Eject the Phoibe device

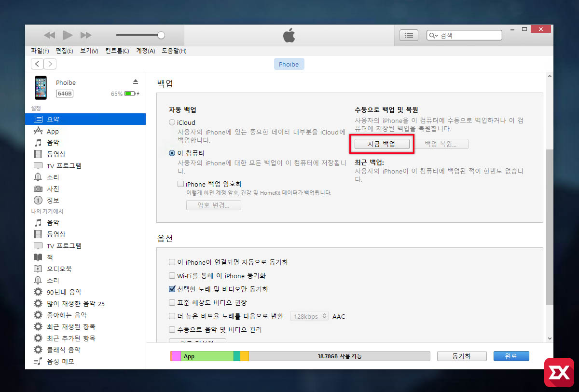pos(136,81)
